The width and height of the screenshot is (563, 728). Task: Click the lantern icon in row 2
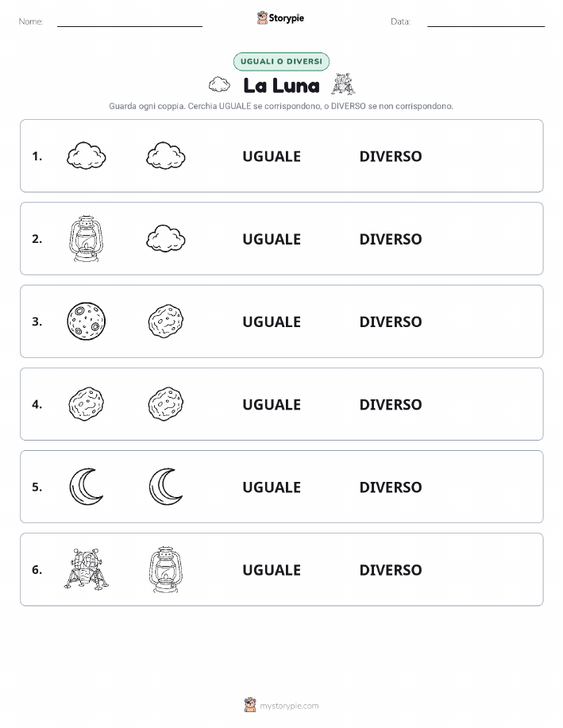click(87, 239)
